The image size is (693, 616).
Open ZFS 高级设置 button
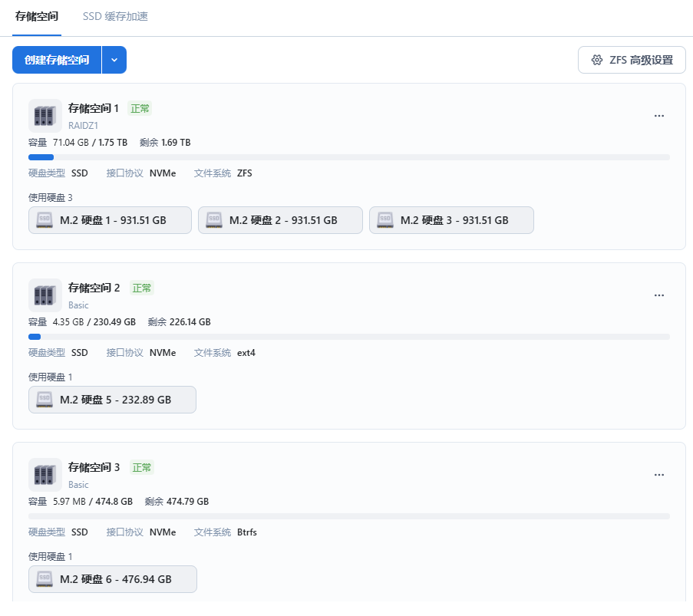pos(632,60)
